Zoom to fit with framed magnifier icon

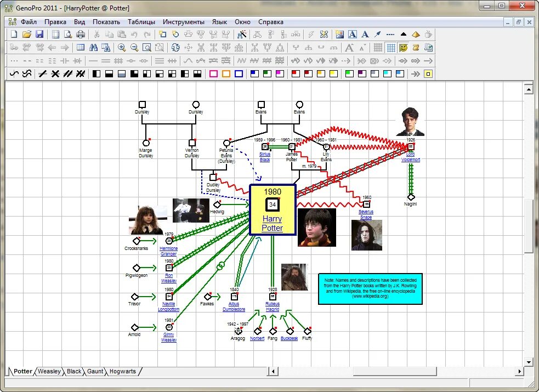[x=147, y=47]
